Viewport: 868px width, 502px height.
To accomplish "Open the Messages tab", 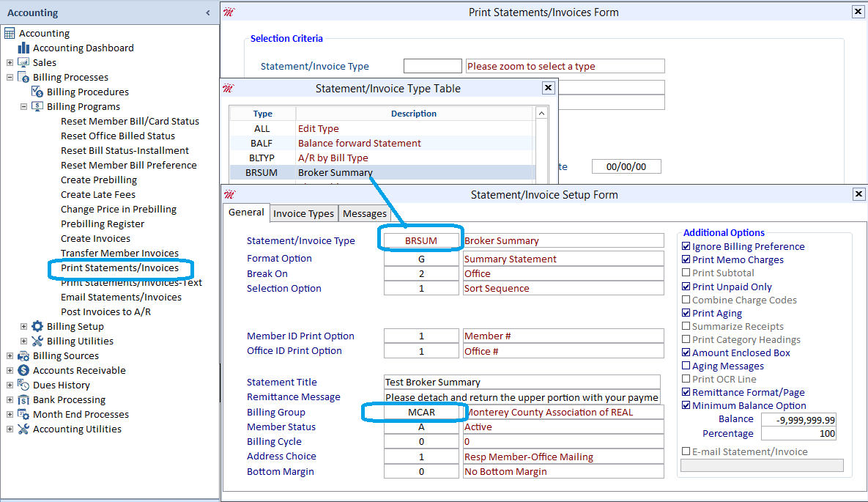I will coord(364,213).
